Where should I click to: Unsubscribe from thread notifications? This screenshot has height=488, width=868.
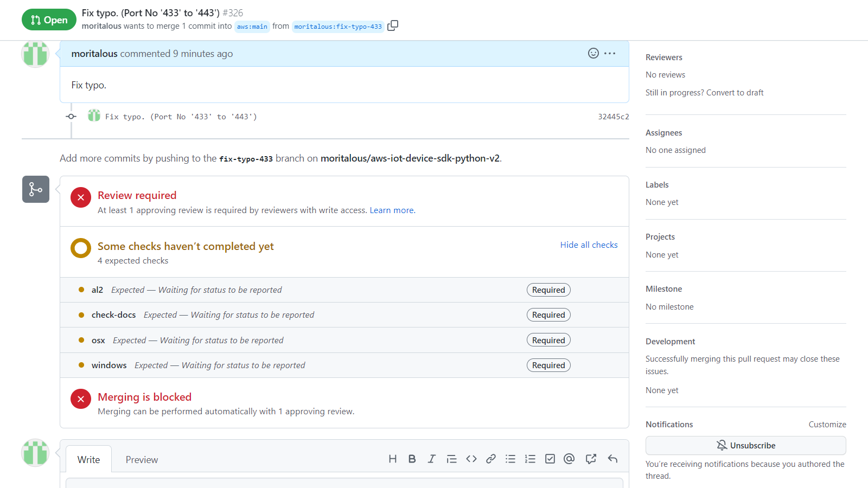click(745, 445)
